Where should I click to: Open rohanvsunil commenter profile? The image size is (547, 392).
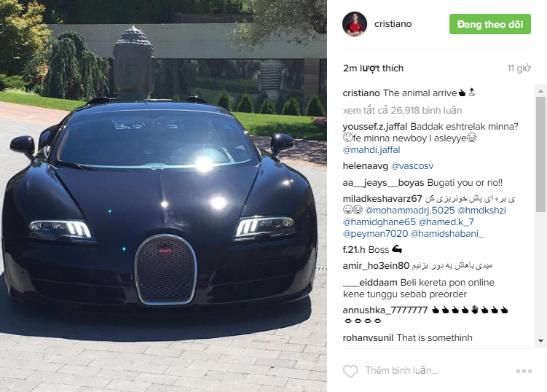(x=368, y=337)
